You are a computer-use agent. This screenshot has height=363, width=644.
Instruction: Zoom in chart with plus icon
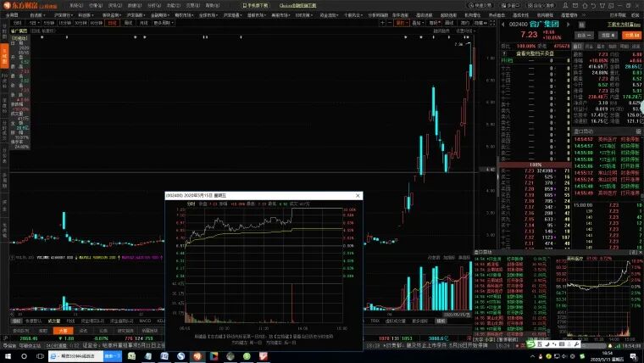tap(382, 23)
